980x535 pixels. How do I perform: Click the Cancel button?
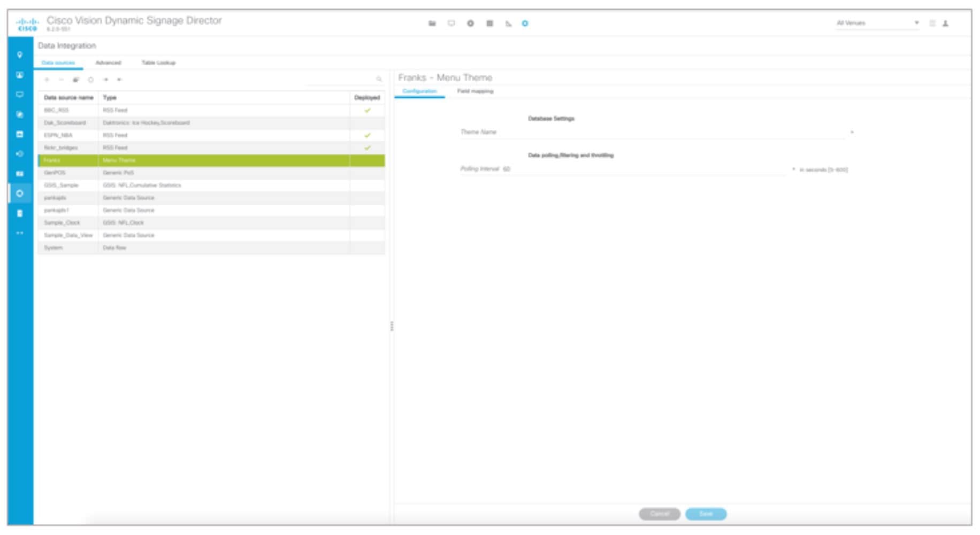point(660,514)
